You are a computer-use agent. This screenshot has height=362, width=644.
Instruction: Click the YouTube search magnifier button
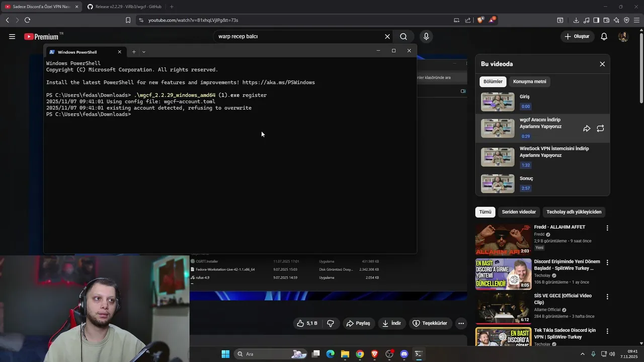coord(404,37)
